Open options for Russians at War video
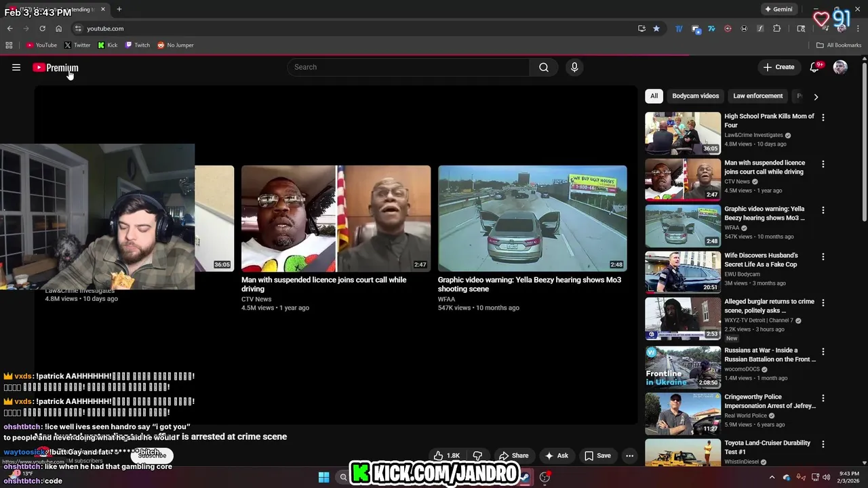 (823, 352)
